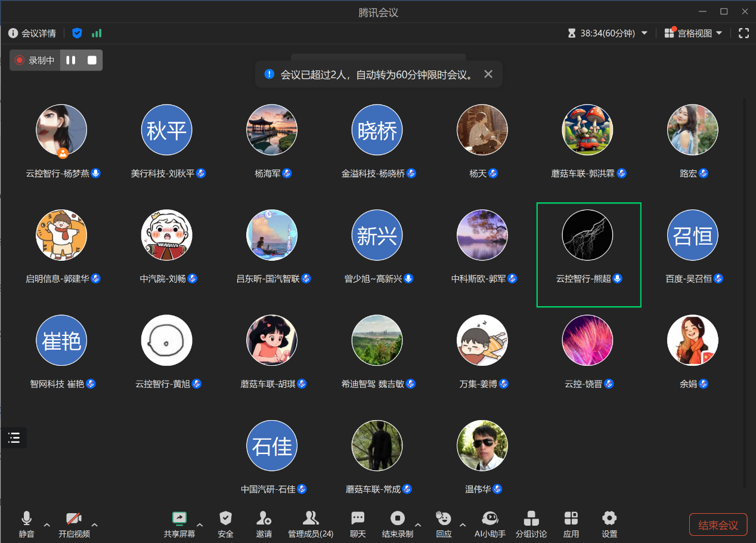Open the Chat (聊天) icon

pyautogui.click(x=358, y=519)
